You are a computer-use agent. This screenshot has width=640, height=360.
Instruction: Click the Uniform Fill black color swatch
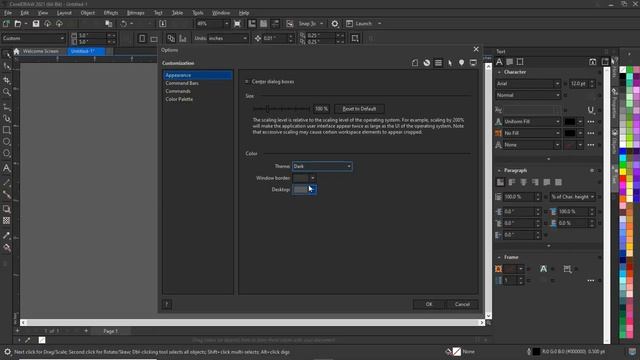point(570,122)
